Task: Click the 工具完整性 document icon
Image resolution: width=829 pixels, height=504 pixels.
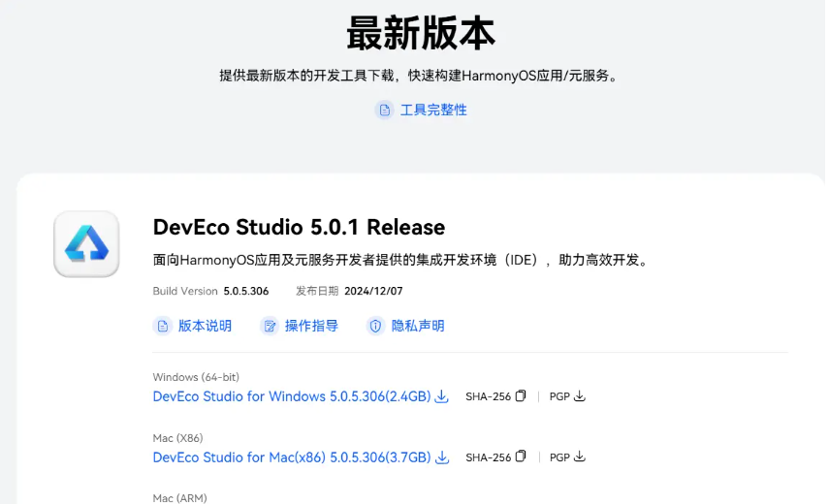Action: click(x=385, y=110)
